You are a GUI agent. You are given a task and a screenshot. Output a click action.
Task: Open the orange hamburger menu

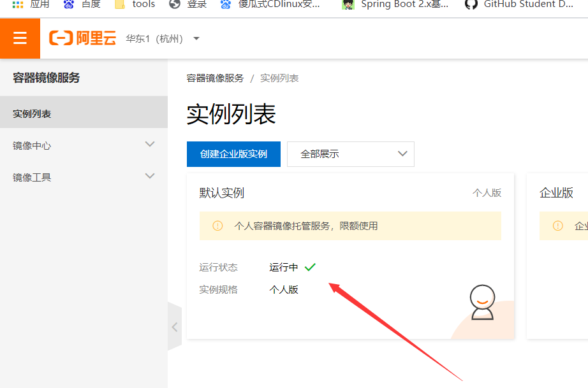click(x=20, y=39)
